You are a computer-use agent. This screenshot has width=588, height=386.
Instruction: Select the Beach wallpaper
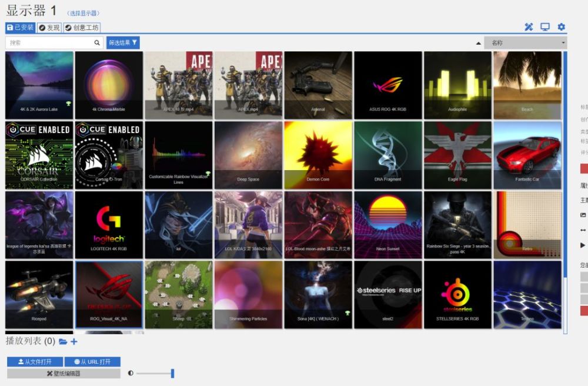[527, 85]
